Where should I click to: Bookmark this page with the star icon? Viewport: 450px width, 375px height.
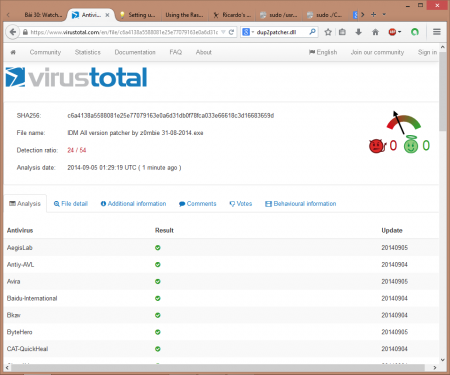pos(328,32)
